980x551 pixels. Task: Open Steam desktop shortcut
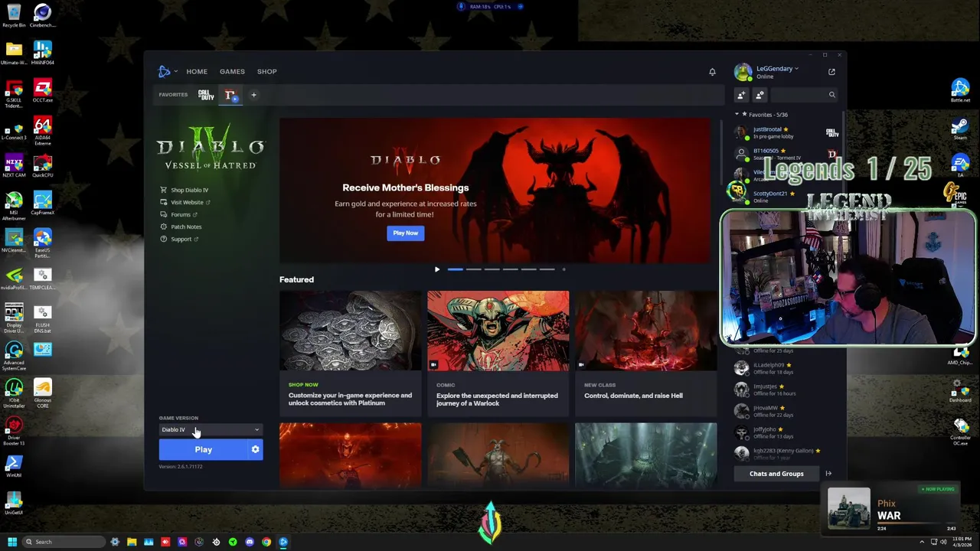960,126
